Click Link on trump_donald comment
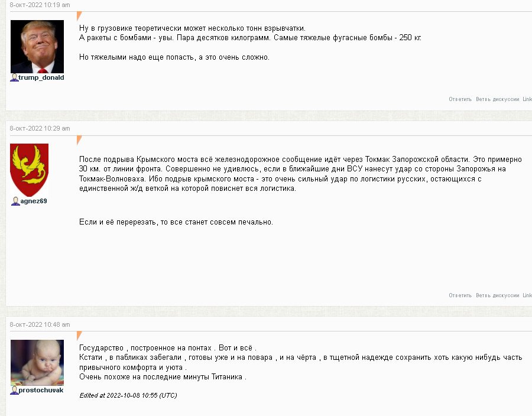The image size is (532, 416). coord(527,99)
